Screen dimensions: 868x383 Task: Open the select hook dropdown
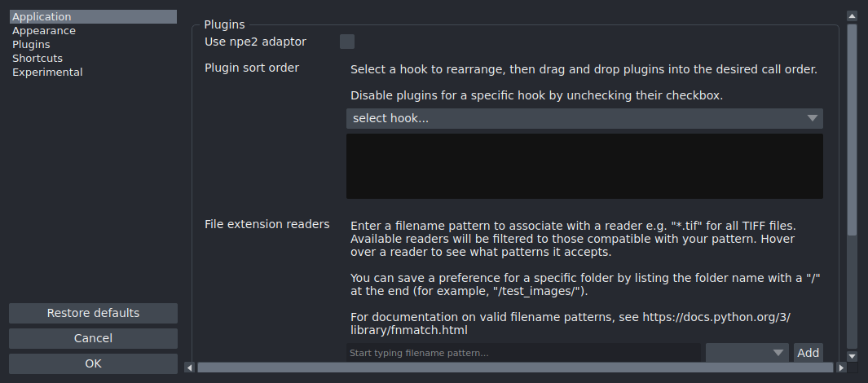pos(584,119)
